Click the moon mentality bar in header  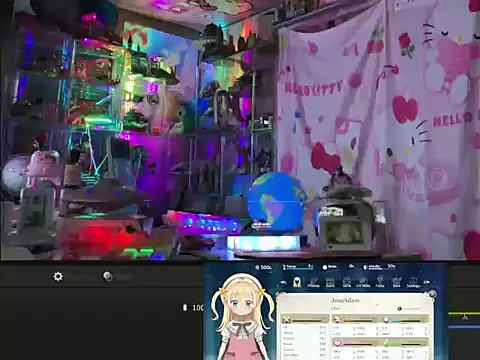point(379,267)
